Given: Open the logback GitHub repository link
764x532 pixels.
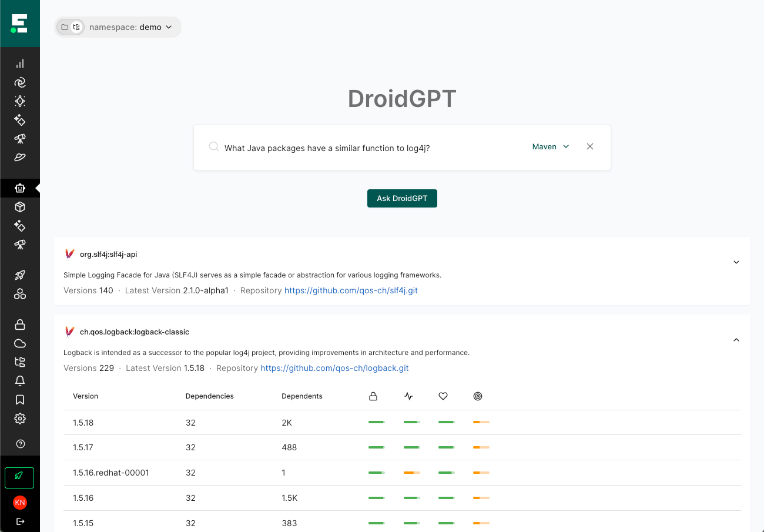Looking at the screenshot, I should pyautogui.click(x=334, y=368).
